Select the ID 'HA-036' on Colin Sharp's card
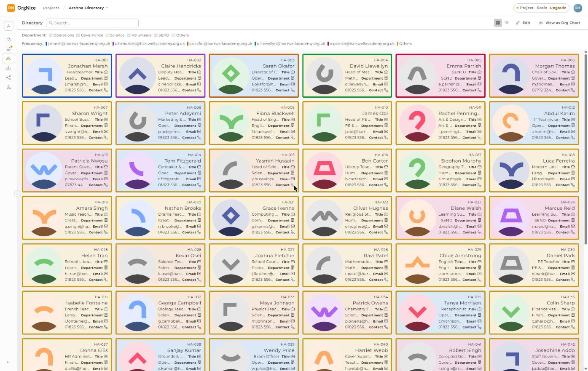This screenshot has width=588, height=371. (568, 297)
